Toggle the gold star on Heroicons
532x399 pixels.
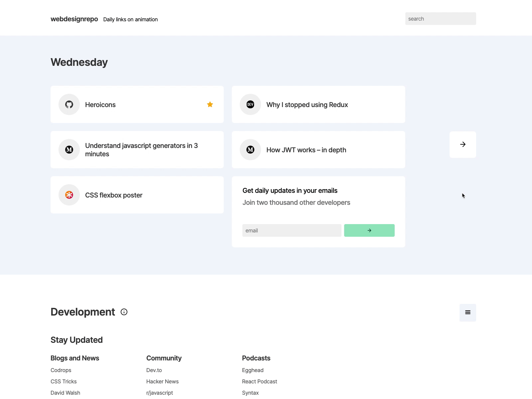point(210,104)
